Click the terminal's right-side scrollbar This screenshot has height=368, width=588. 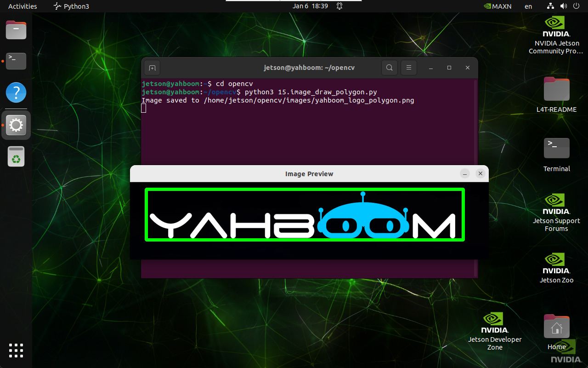tap(476, 178)
